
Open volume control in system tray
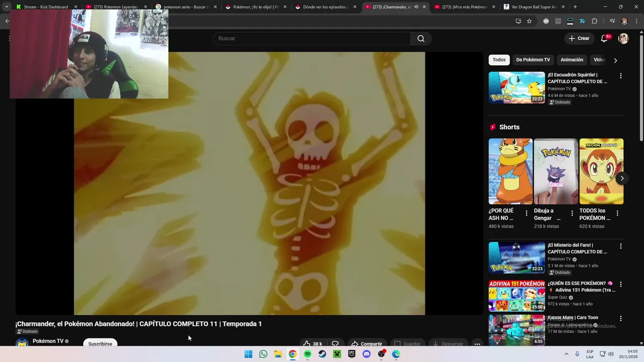coord(611,354)
